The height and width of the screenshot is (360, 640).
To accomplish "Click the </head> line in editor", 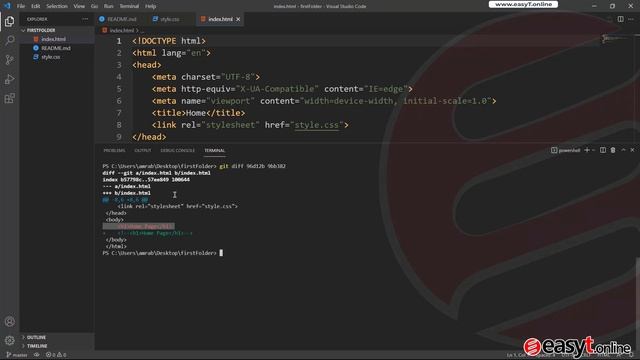I will 149,137.
